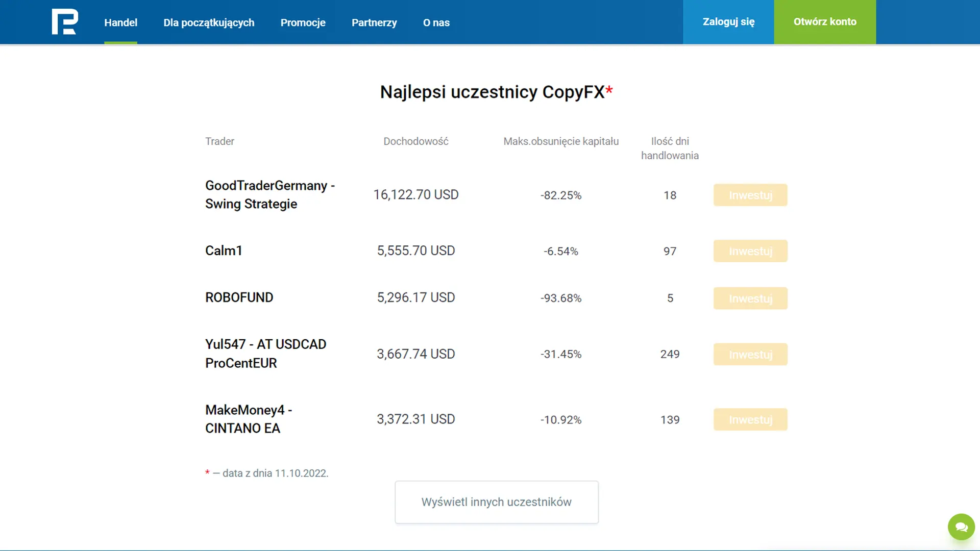This screenshot has height=551, width=980.
Task: Open the Promocje menu
Action: tap(303, 22)
